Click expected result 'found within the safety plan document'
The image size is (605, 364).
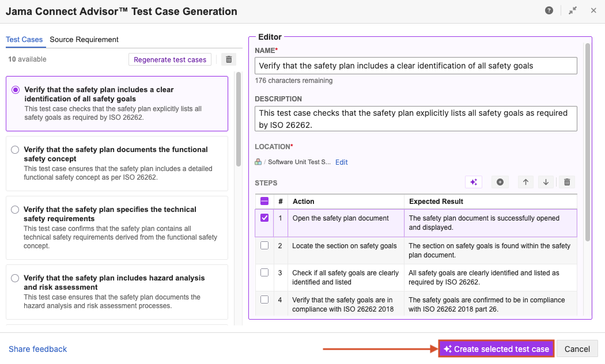(x=490, y=250)
